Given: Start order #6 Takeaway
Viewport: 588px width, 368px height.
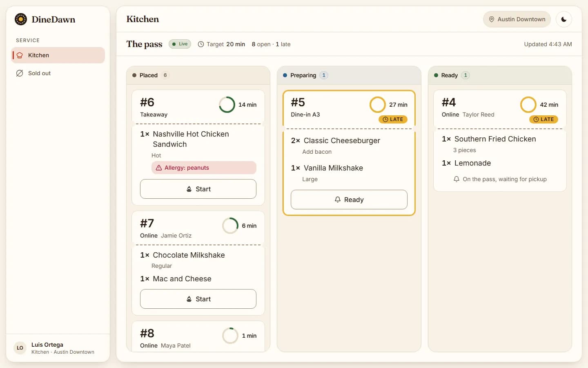Looking at the screenshot, I should click(198, 189).
